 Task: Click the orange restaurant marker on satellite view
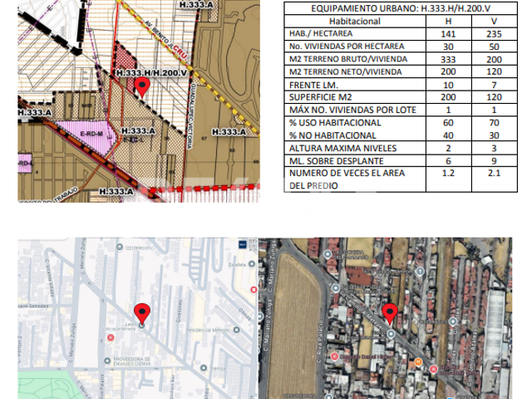[418, 362]
